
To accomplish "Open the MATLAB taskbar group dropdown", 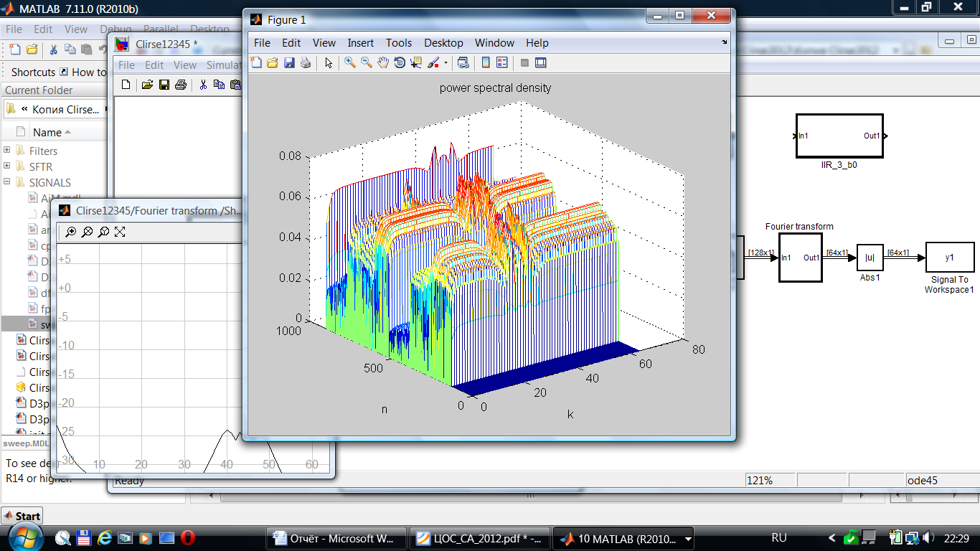I will point(689,538).
